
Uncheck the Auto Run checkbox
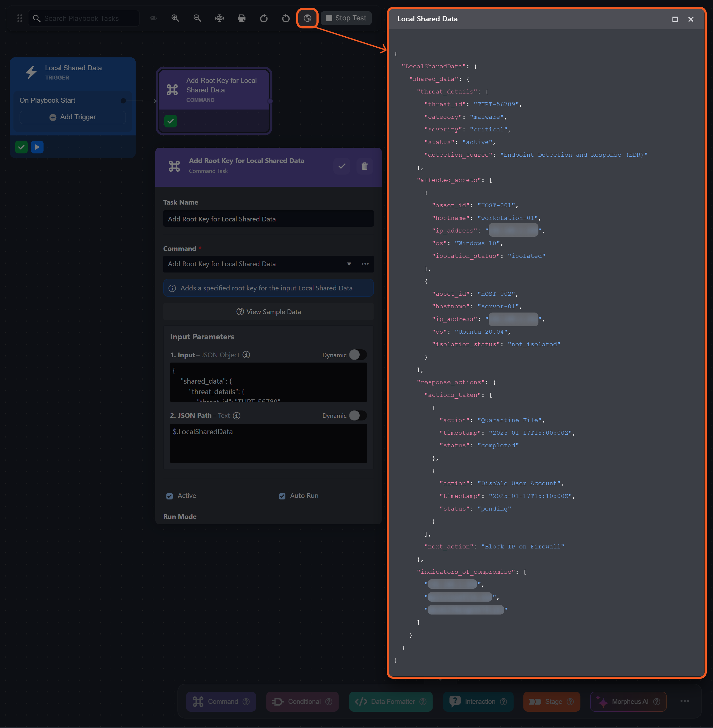pyautogui.click(x=282, y=496)
